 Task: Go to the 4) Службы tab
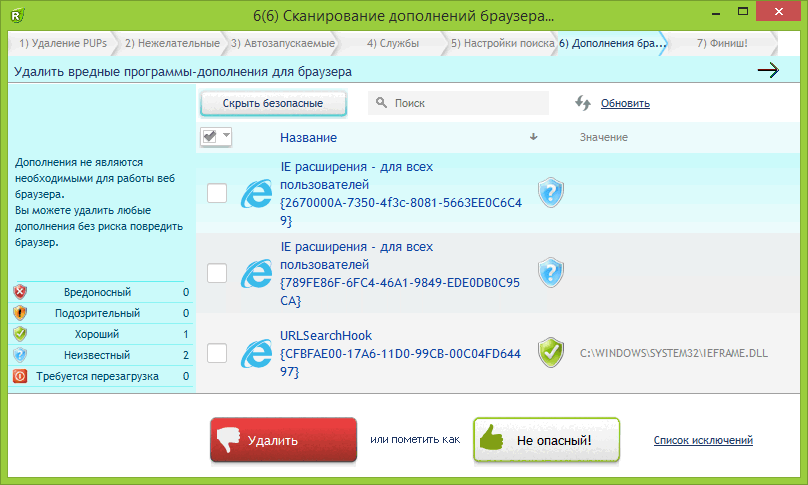coord(388,43)
